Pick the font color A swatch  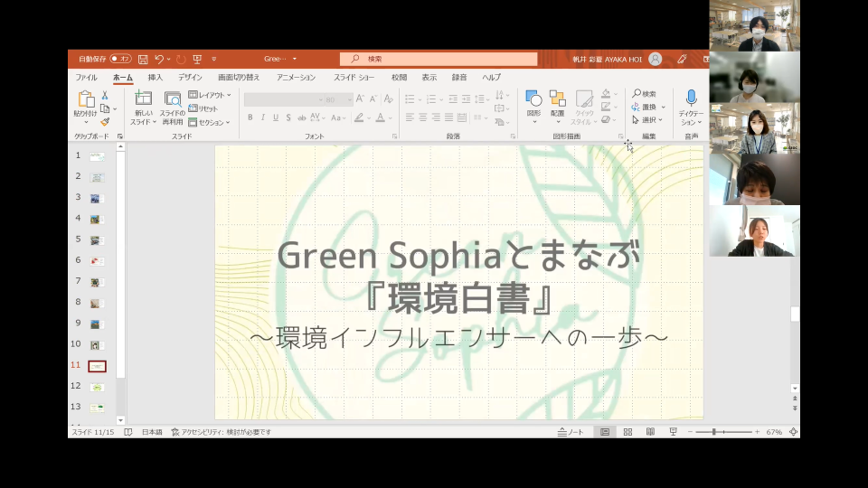point(381,117)
